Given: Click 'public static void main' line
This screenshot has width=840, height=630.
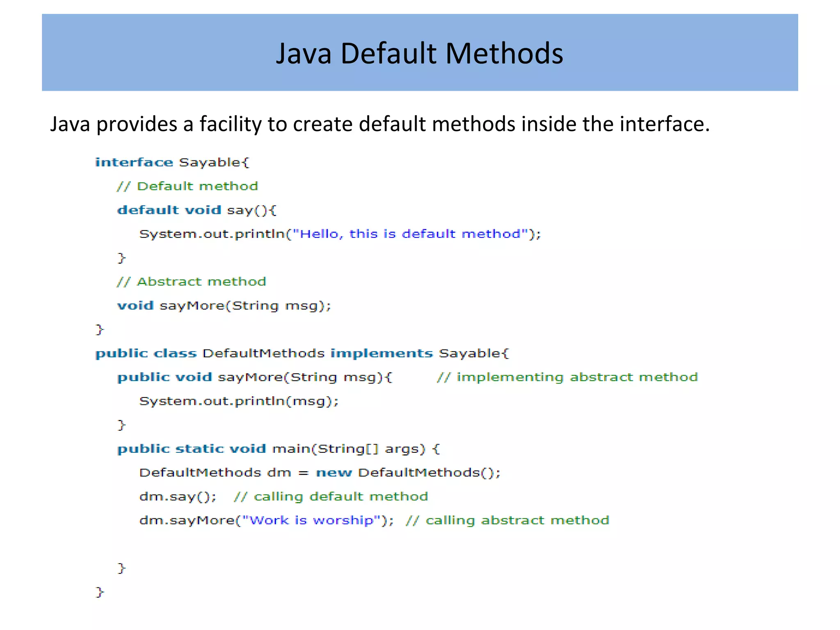Looking at the screenshot, I should 278,449.
